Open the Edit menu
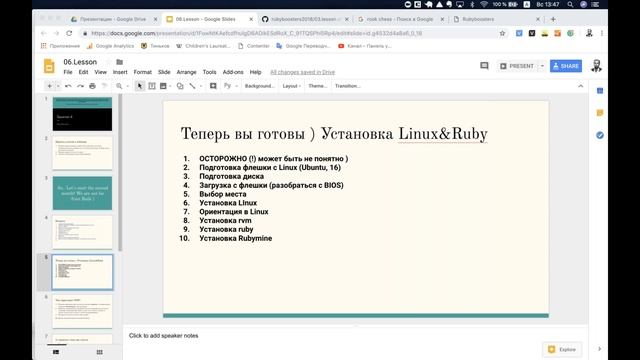 [x=83, y=72]
